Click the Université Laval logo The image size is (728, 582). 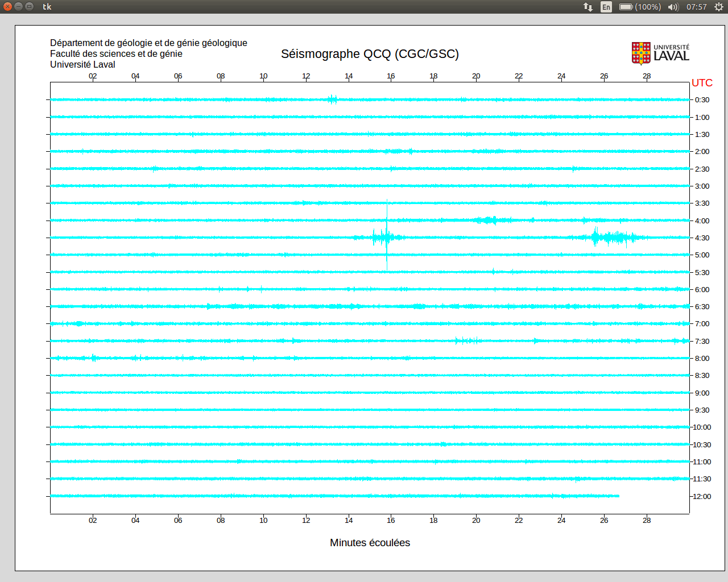tap(660, 53)
